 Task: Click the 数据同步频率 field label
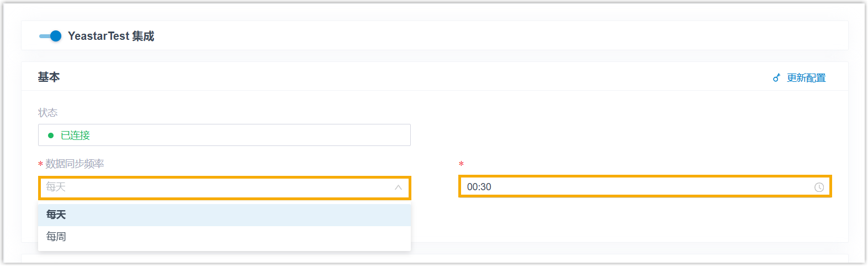75,164
